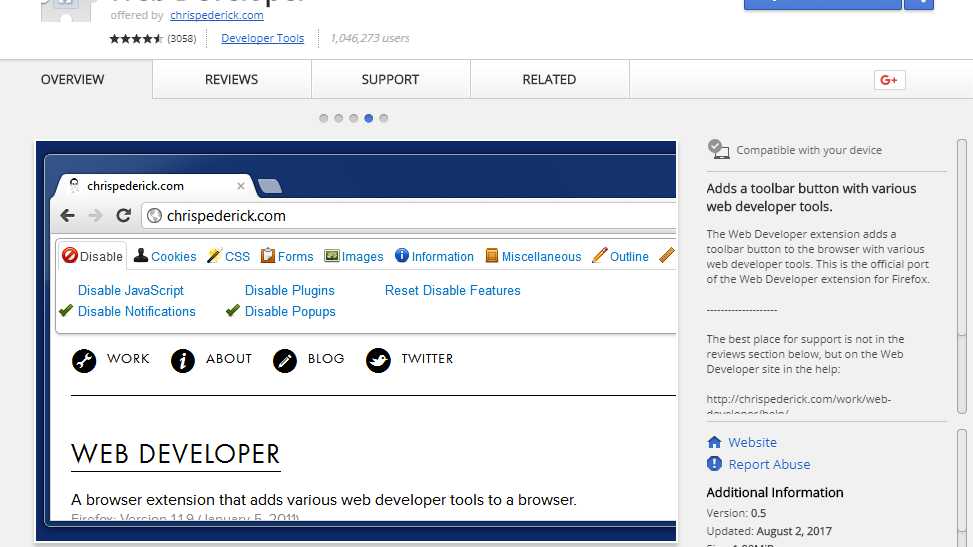This screenshot has height=547, width=973.
Task: Open the Website link
Action: [752, 442]
